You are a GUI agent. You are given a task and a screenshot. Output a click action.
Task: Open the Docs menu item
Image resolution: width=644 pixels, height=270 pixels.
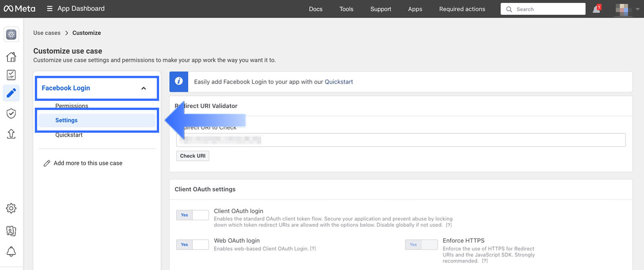point(316,9)
